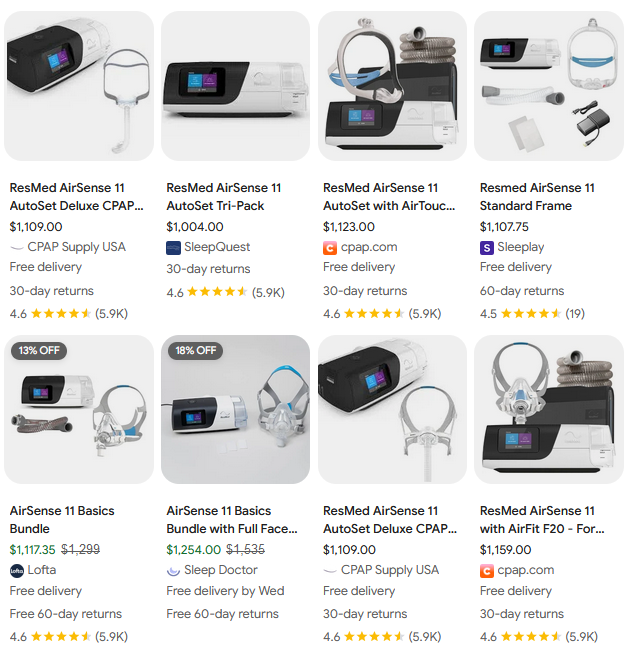
Task: Click the 13% OFF badge
Action: click(39, 350)
